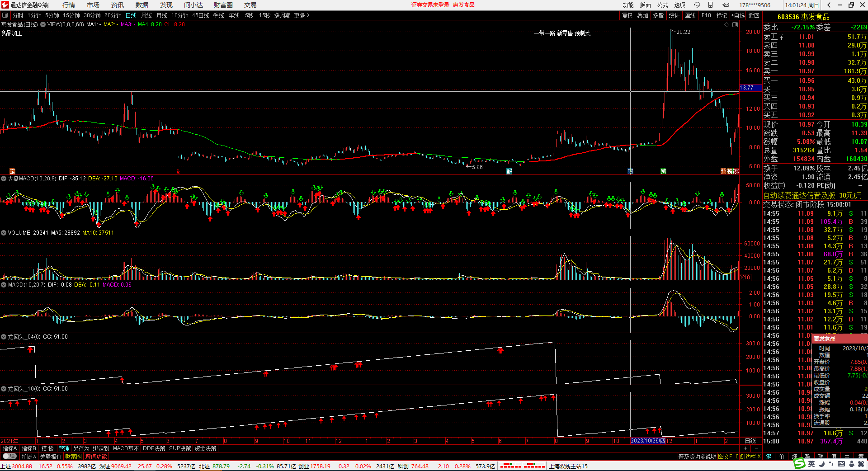The image size is (868, 471).
Task: Open the 日线 period selector at bottom right
Action: click(x=750, y=441)
